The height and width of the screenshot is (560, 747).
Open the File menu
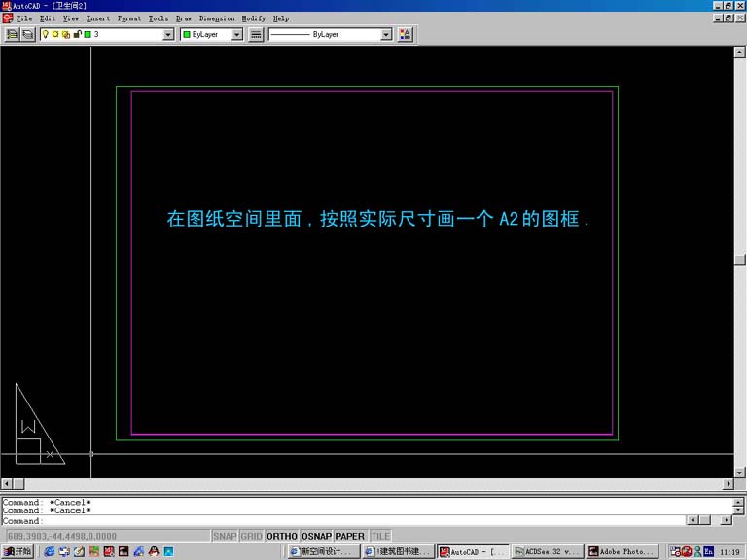[x=24, y=18]
